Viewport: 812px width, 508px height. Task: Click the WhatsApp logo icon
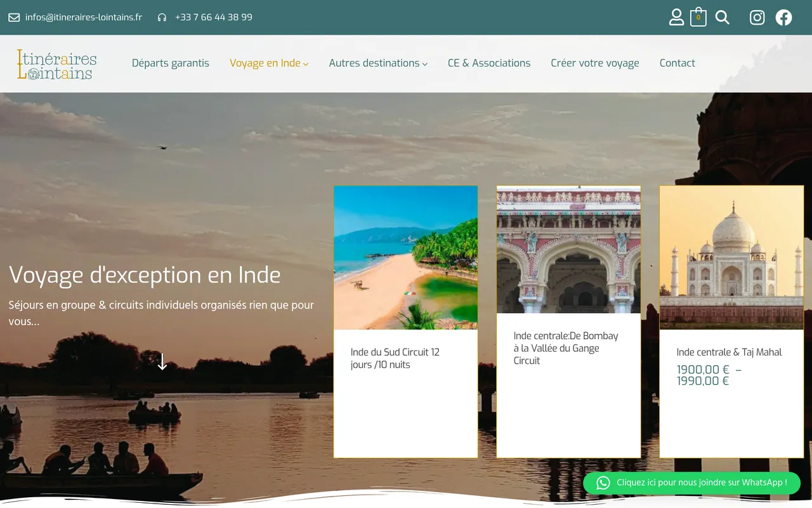[603, 483]
